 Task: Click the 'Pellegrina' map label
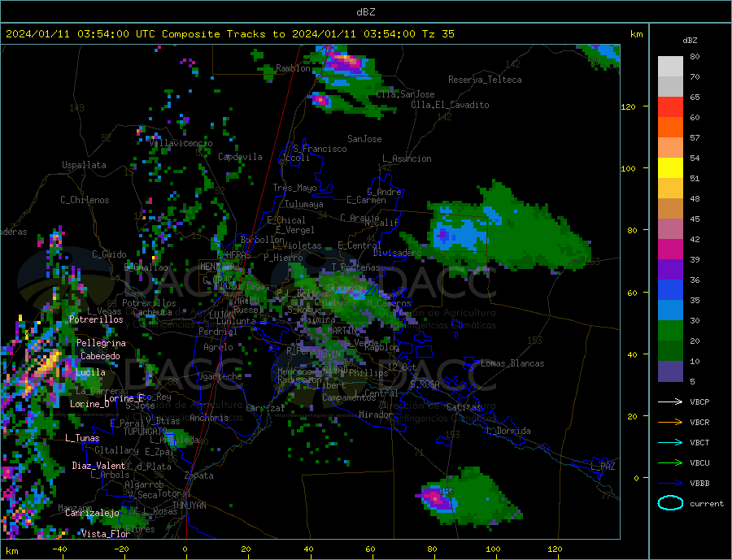click(x=102, y=344)
